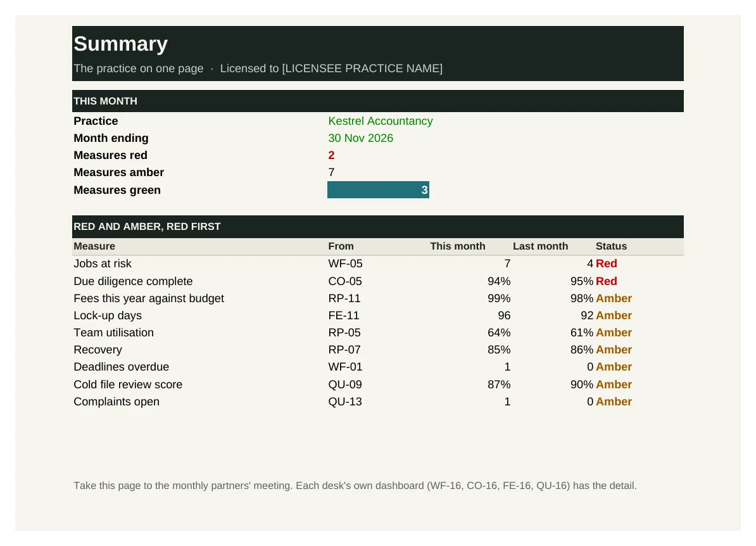The width and height of the screenshot is (756, 546).
Task: Select the Jobs at risk measure
Action: tap(103, 264)
